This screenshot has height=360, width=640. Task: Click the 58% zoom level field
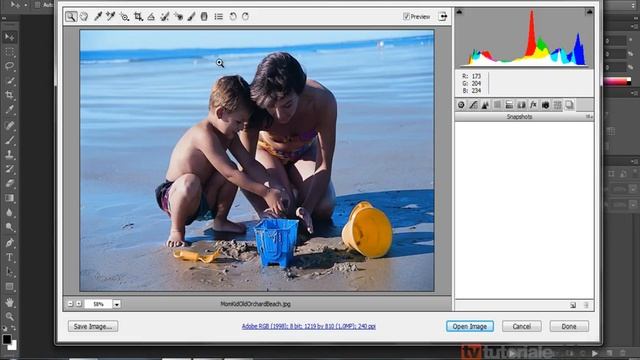click(x=98, y=304)
